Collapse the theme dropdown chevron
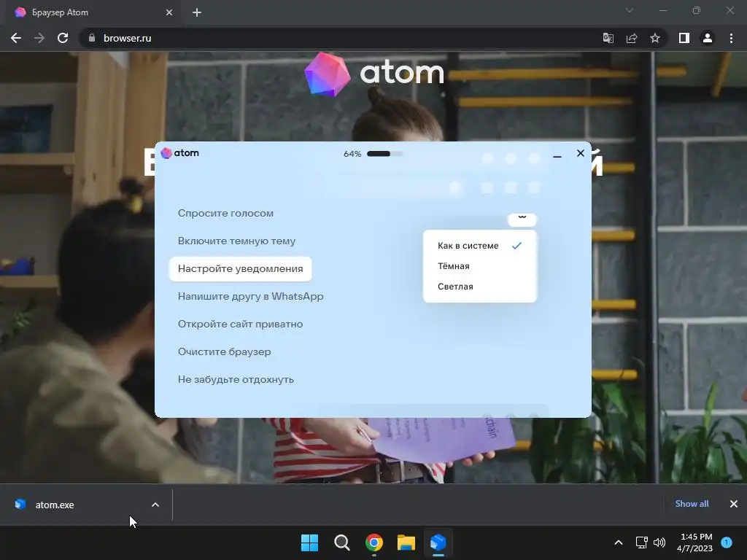 (x=522, y=219)
